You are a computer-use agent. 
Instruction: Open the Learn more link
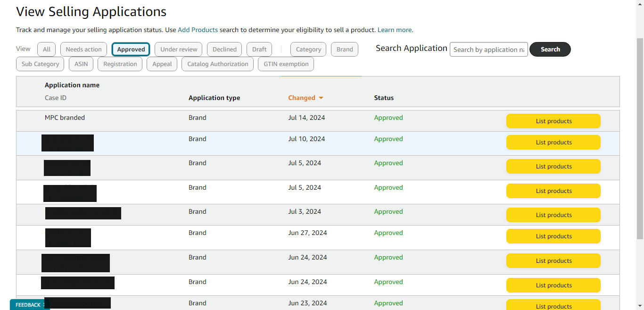[x=395, y=30]
